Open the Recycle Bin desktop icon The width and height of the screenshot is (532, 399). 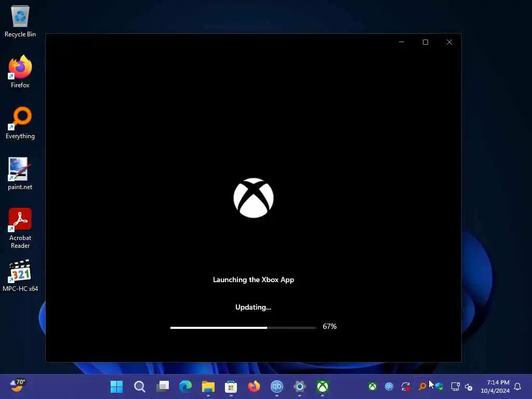[x=20, y=21]
